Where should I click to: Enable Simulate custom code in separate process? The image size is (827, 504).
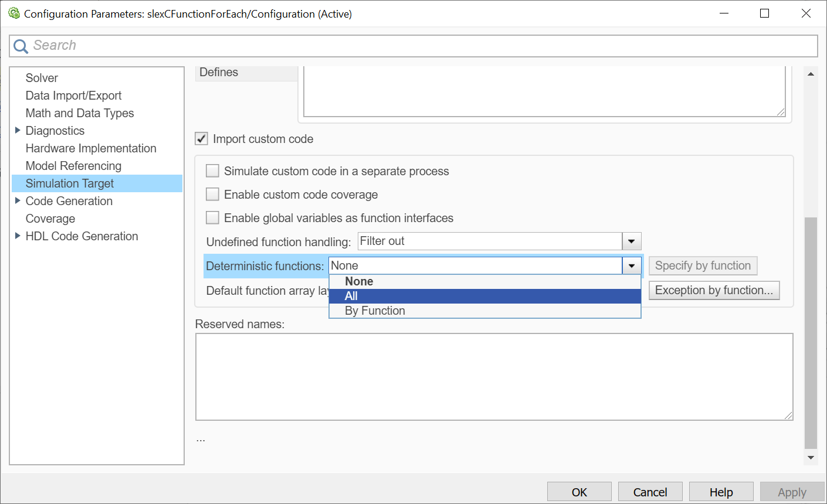pos(212,171)
